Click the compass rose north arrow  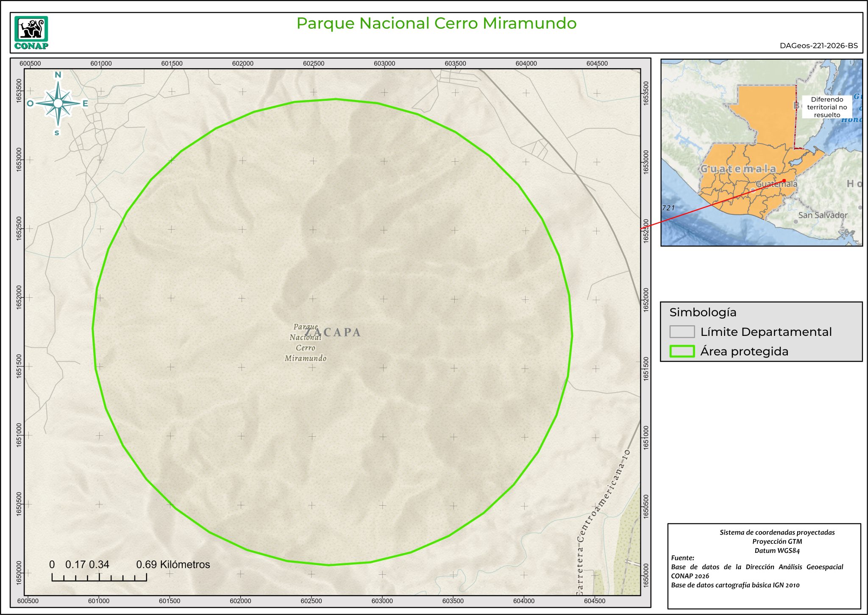coord(58,103)
